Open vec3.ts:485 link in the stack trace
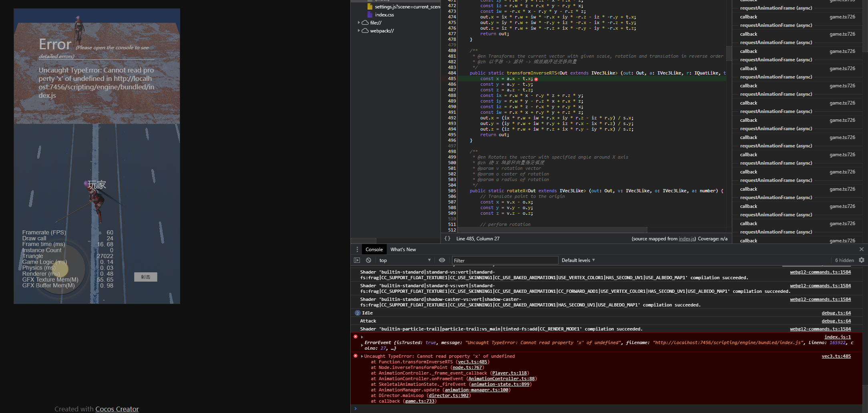 click(472, 362)
